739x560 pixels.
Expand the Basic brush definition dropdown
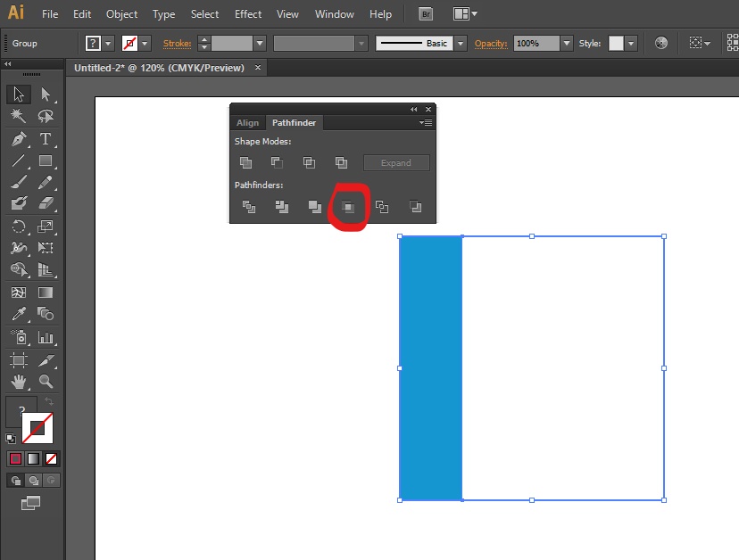(461, 43)
